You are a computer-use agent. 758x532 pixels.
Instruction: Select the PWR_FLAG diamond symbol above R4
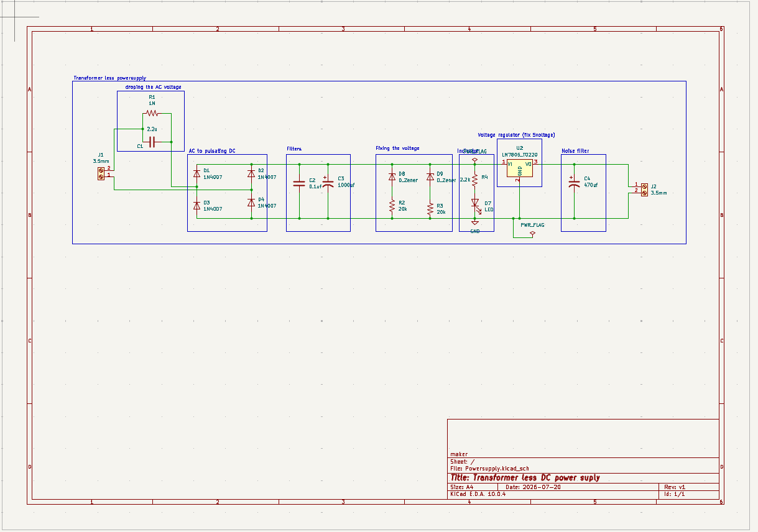tap(475, 160)
